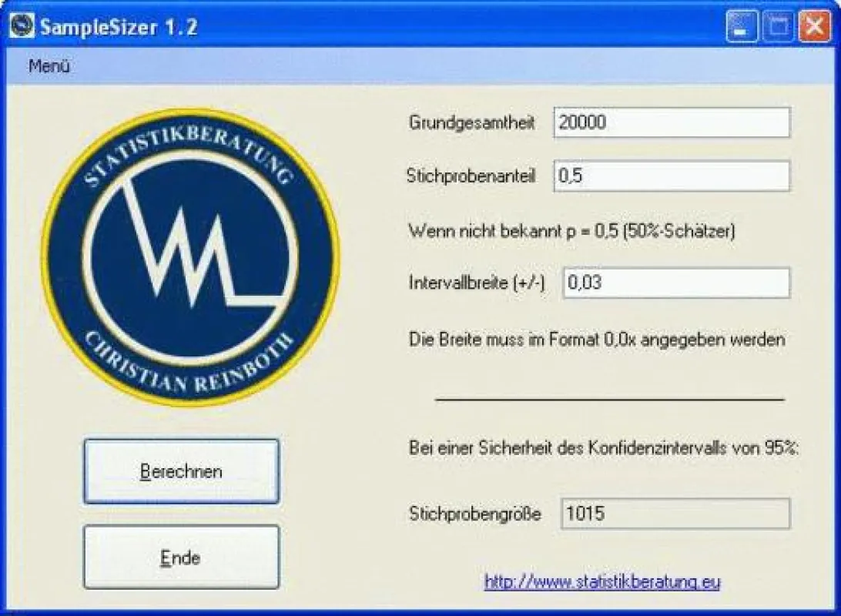The width and height of the screenshot is (841, 616).
Task: Click the Berechnen button
Action: [x=181, y=471]
